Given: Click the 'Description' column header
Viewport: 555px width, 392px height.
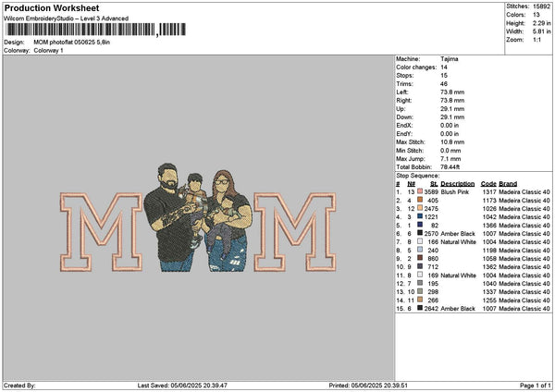Looking at the screenshot, I should tap(458, 184).
